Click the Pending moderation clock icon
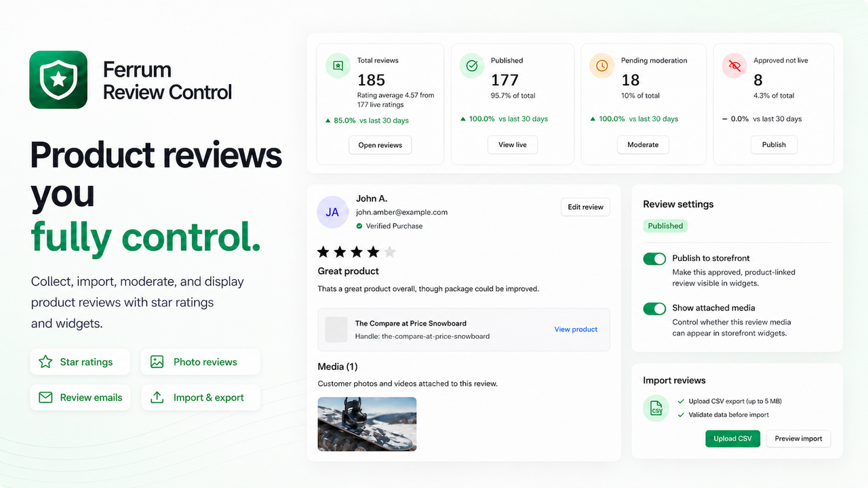 pos(601,66)
